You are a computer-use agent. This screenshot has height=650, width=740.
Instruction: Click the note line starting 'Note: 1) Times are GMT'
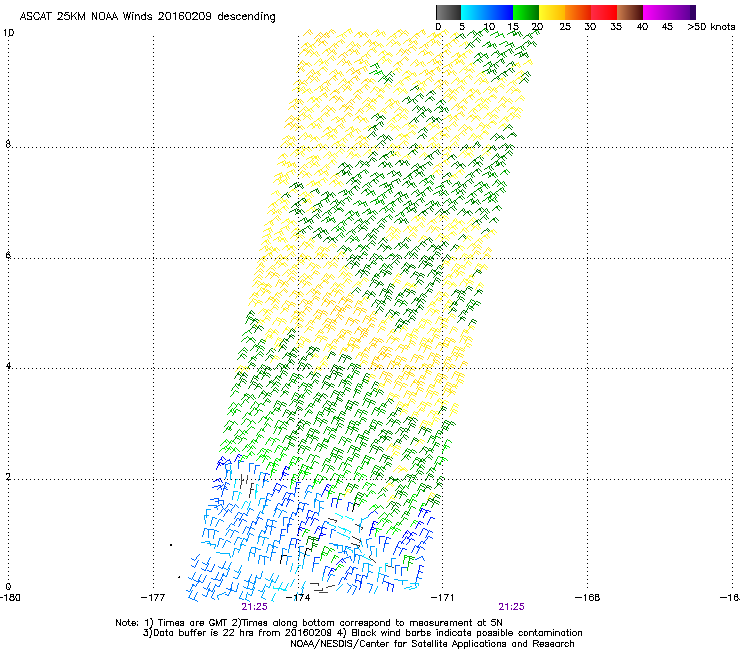tap(309, 623)
